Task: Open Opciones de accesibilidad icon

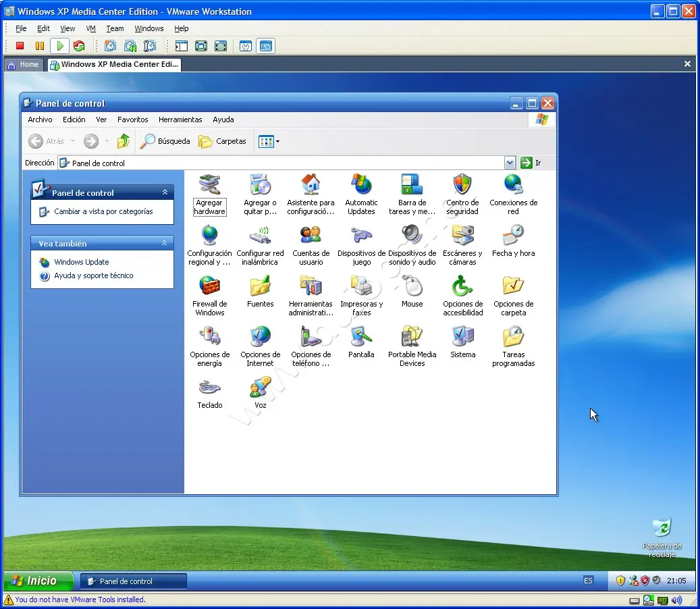Action: tap(462, 286)
